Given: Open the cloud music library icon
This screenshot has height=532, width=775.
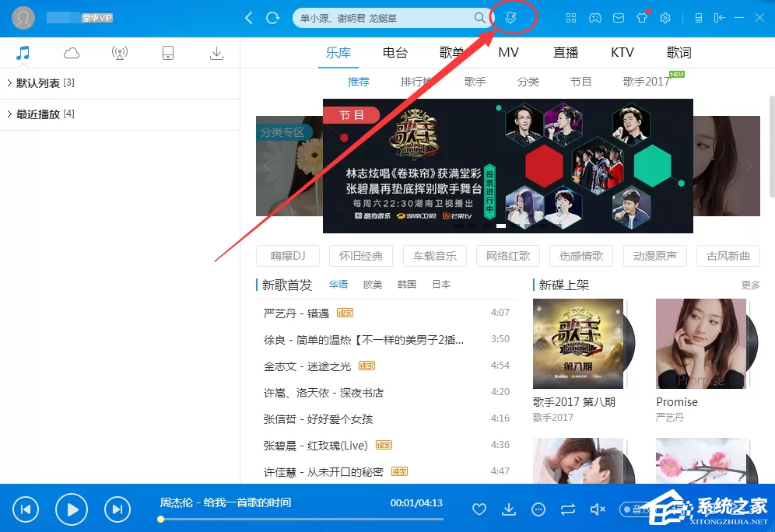Looking at the screenshot, I should coord(71,53).
